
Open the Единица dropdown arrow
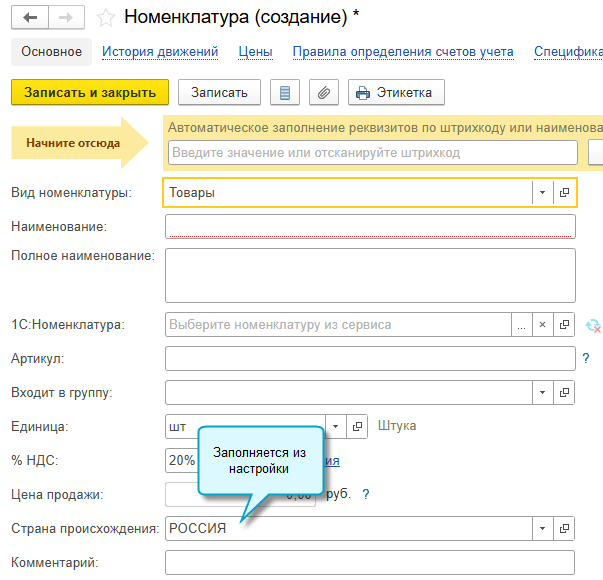click(x=336, y=426)
